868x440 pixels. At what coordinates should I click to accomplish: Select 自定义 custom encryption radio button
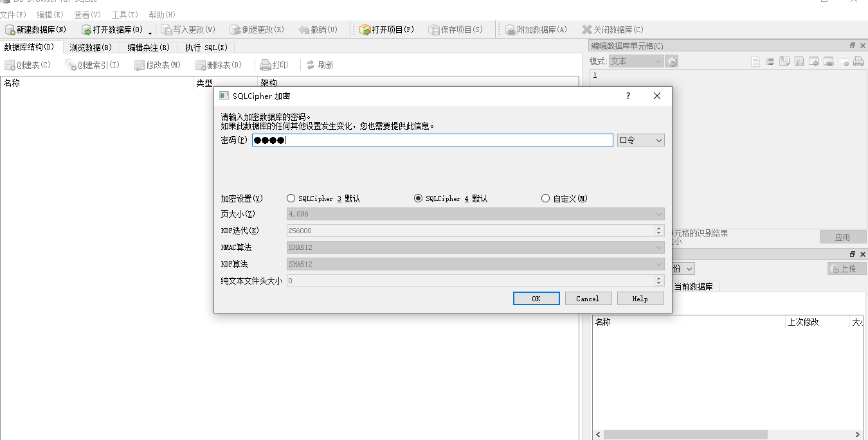pyautogui.click(x=565, y=198)
